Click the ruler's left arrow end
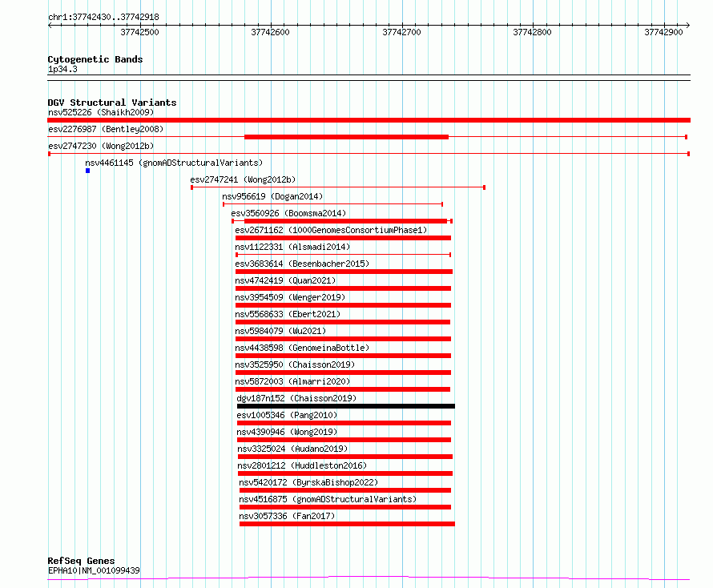713x588 pixels. (50, 25)
